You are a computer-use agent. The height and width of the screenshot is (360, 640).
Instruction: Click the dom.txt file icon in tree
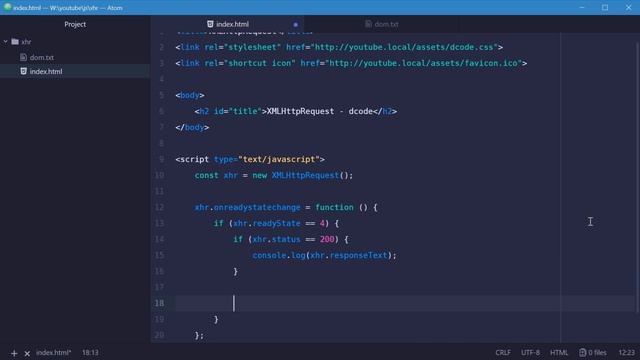(x=23, y=57)
